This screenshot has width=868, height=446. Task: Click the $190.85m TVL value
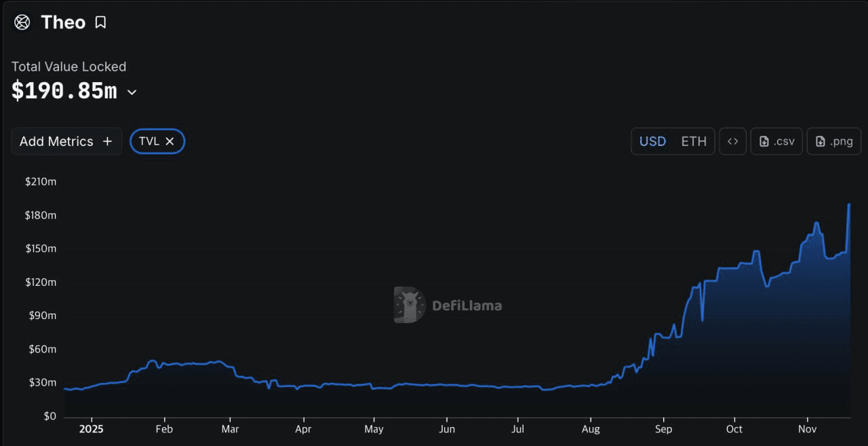(64, 91)
